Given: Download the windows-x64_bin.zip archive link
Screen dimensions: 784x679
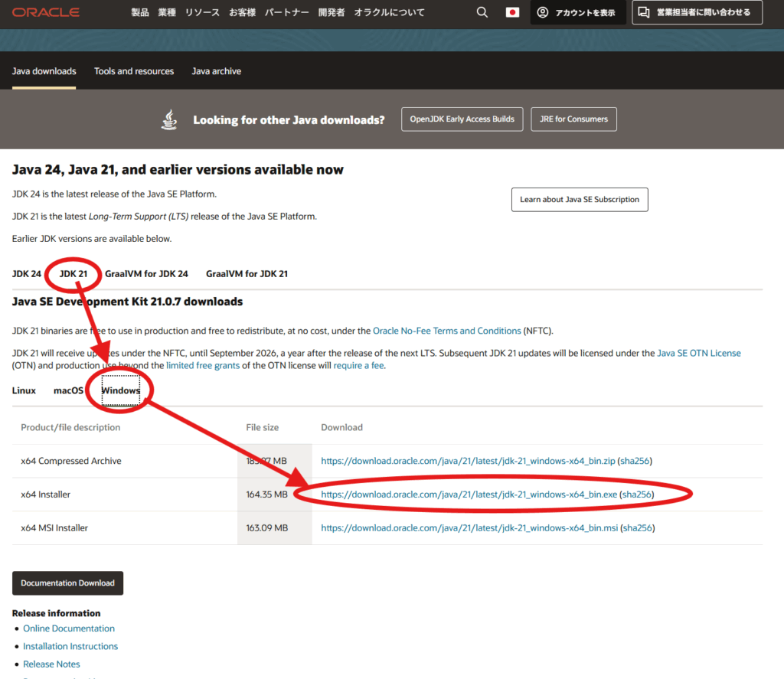Looking at the screenshot, I should (x=468, y=461).
